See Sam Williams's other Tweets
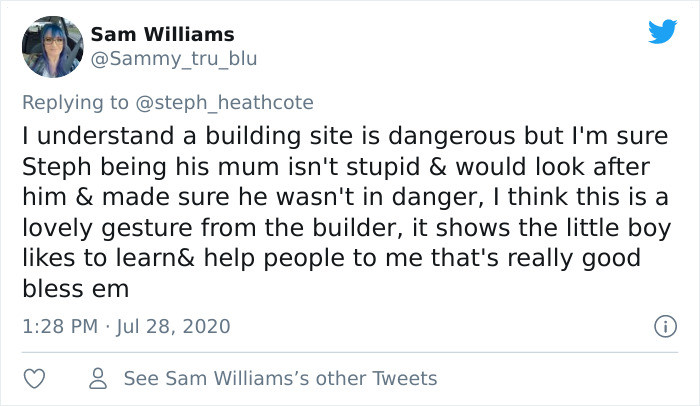700x406 pixels. 280,378
